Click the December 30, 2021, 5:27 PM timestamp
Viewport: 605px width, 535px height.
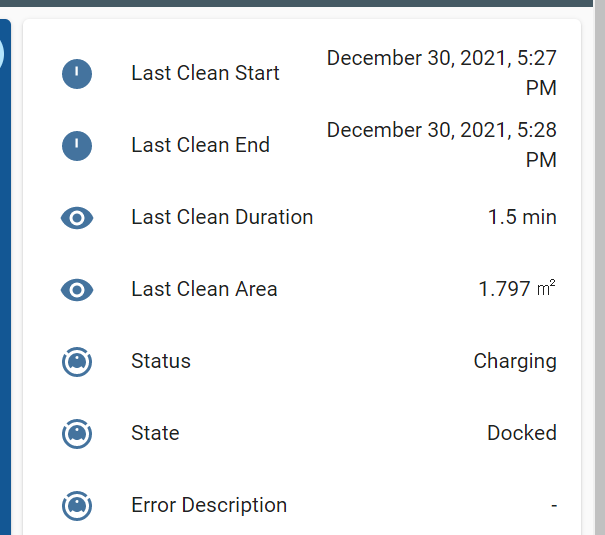(441, 73)
